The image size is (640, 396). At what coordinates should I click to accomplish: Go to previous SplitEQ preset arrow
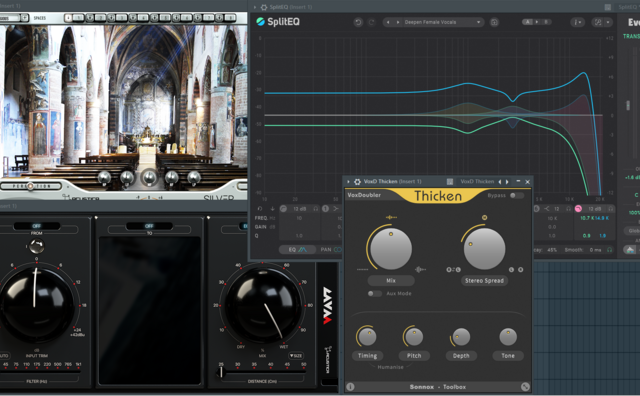[x=388, y=22]
